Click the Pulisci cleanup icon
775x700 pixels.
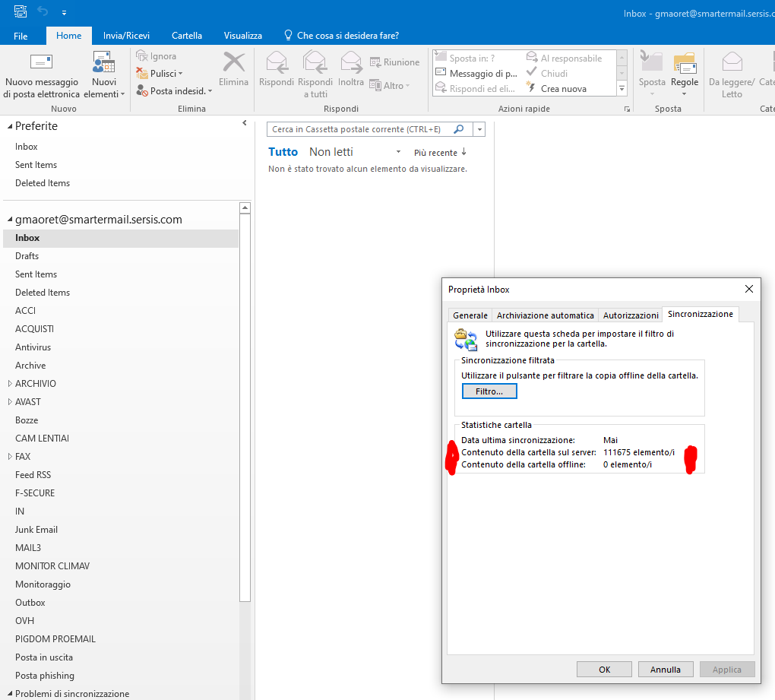(x=143, y=74)
